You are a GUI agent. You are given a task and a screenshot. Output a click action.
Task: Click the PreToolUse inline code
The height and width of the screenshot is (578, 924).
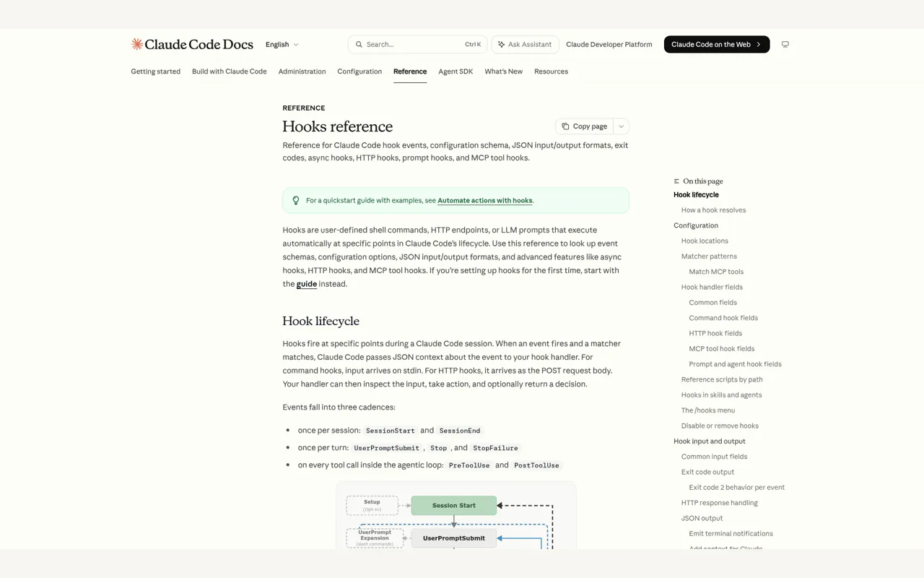coord(469,465)
